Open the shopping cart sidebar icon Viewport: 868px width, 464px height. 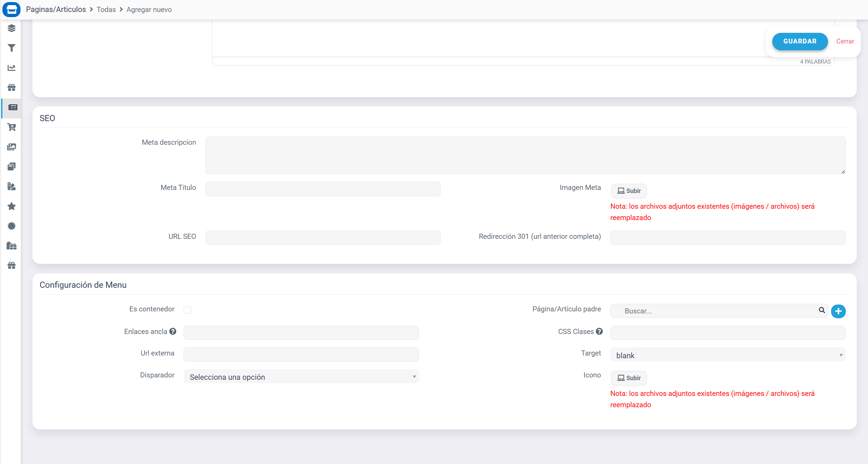(12, 127)
